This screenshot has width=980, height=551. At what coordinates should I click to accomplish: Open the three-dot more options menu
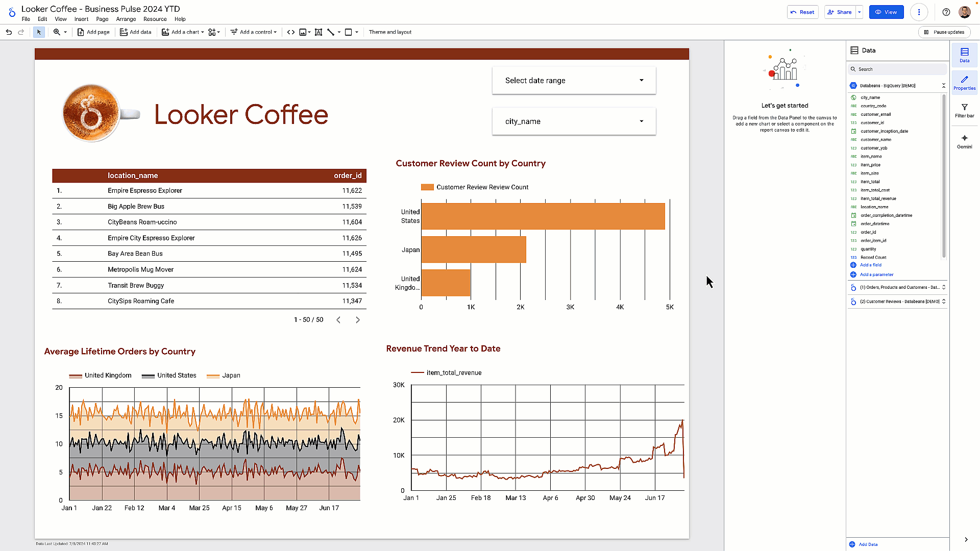pos(919,12)
